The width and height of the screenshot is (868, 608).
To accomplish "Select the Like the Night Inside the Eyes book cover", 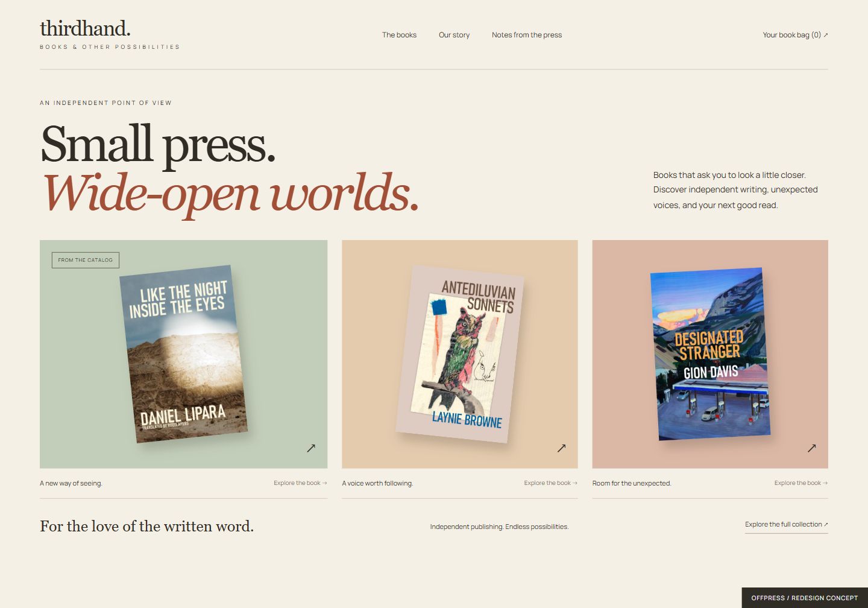I will (183, 354).
